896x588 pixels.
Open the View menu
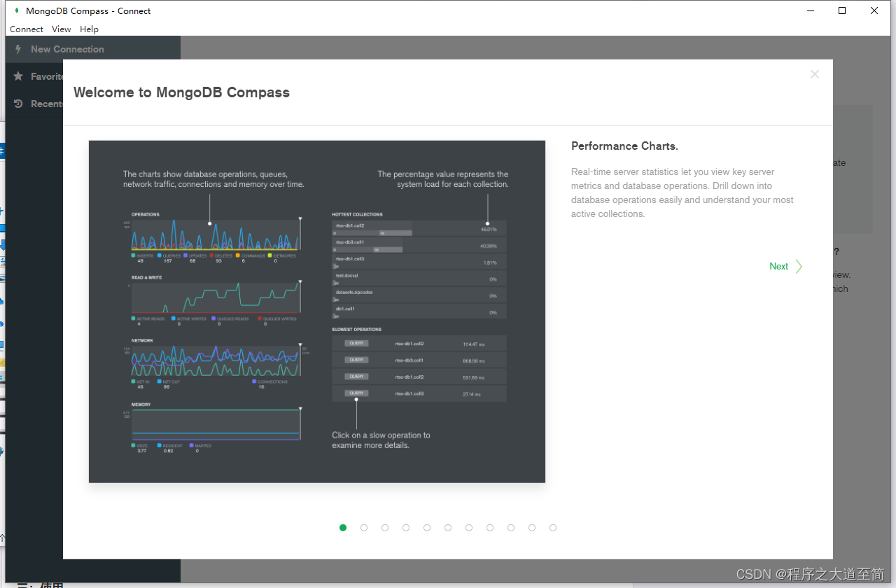[62, 29]
